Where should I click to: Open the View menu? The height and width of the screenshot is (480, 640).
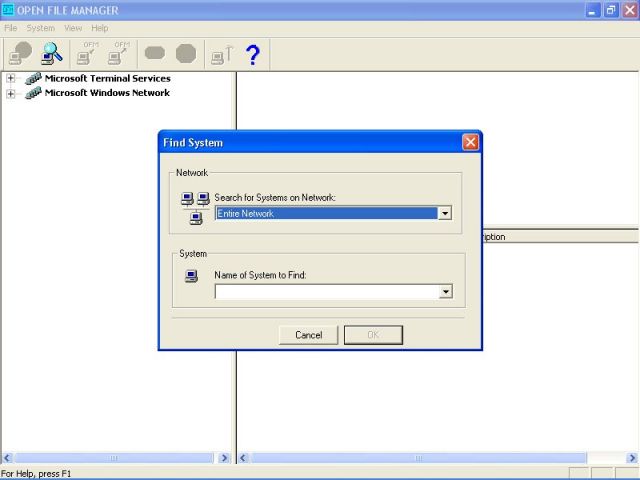(x=73, y=28)
